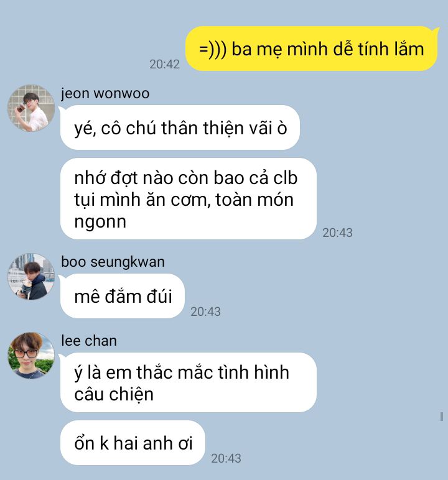Click the 20:43 timestamp beside 'mê đắm đúi'
Screen dimensions: 448x480
205,312
